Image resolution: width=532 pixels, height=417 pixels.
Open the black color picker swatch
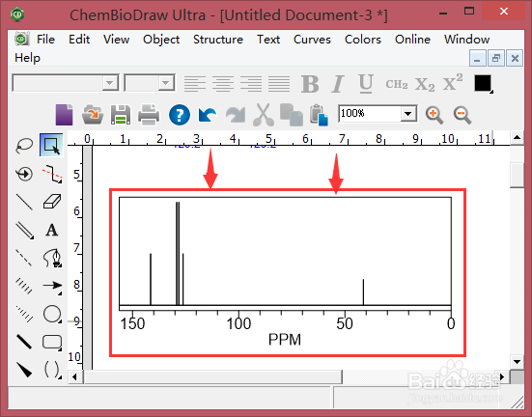pos(483,83)
